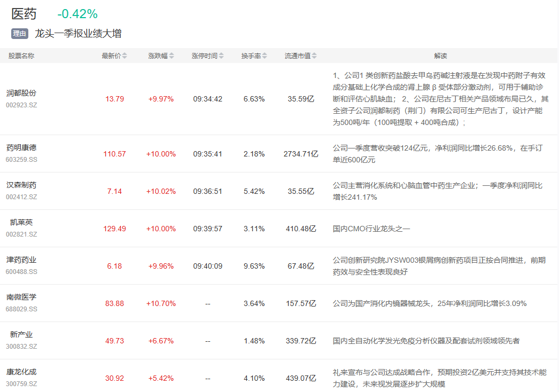Click the 股票名称 column header
The image size is (559, 392).
click(21, 56)
